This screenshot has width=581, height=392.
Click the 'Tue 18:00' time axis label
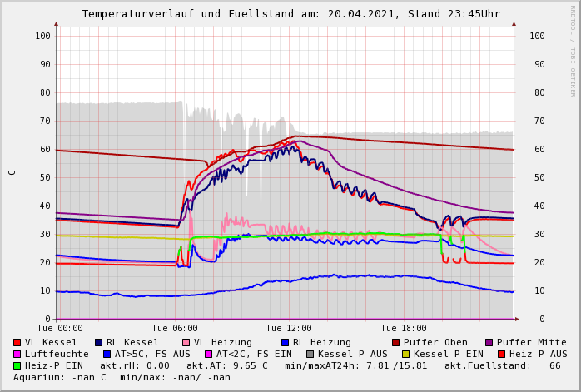coord(403,329)
